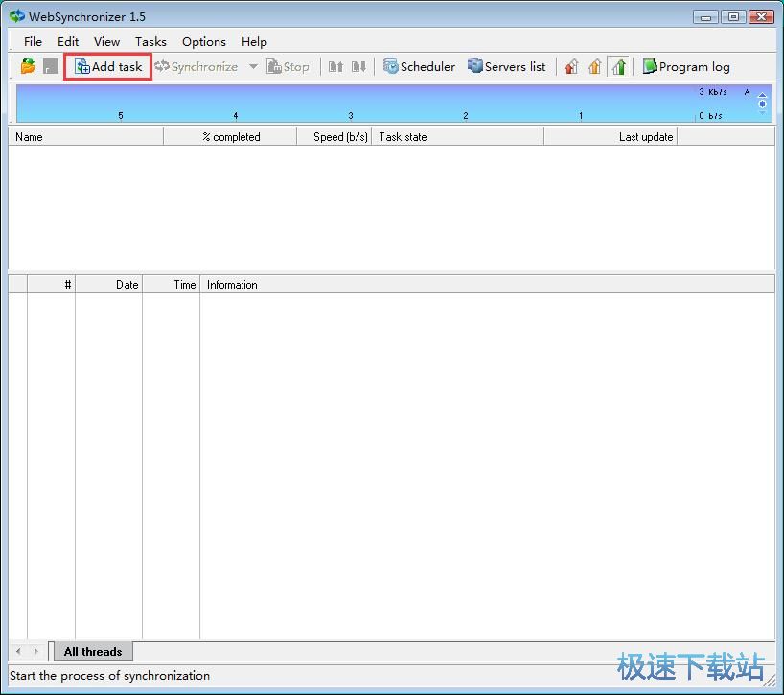The image size is (784, 695).
Task: Click the move task down icon
Action: point(359,66)
